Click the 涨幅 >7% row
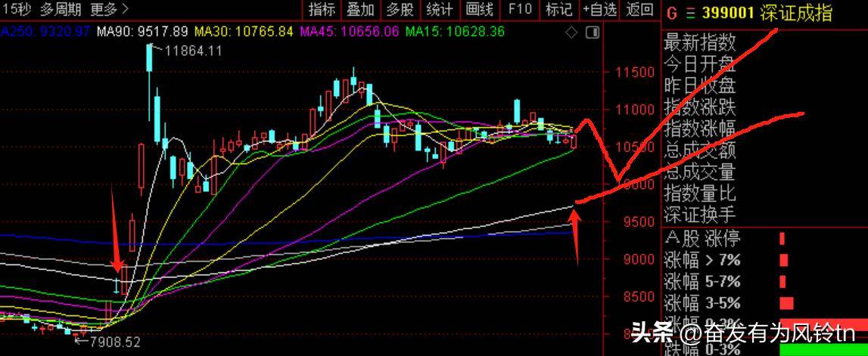The width and height of the screenshot is (868, 356). (x=702, y=260)
